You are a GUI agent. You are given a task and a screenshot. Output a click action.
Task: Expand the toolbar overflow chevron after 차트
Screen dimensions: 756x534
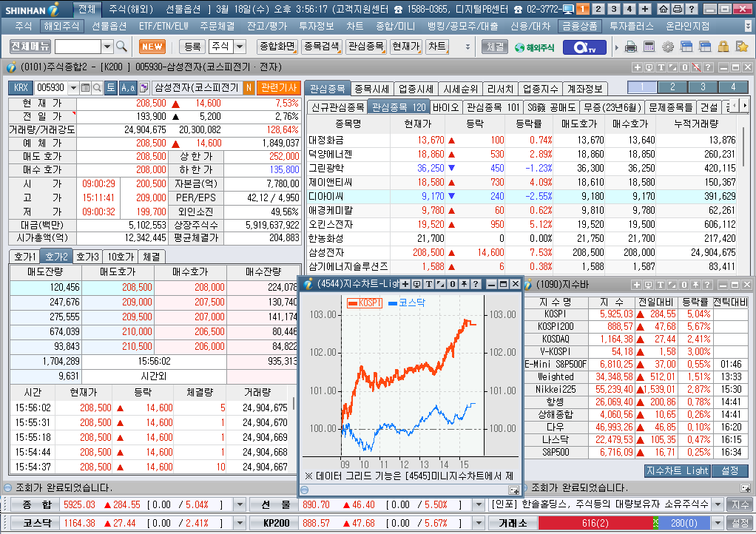click(468, 47)
